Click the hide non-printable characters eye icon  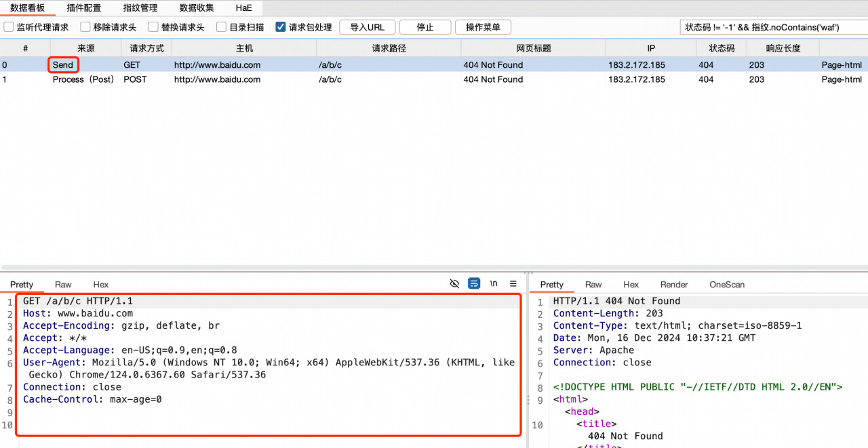point(454,283)
